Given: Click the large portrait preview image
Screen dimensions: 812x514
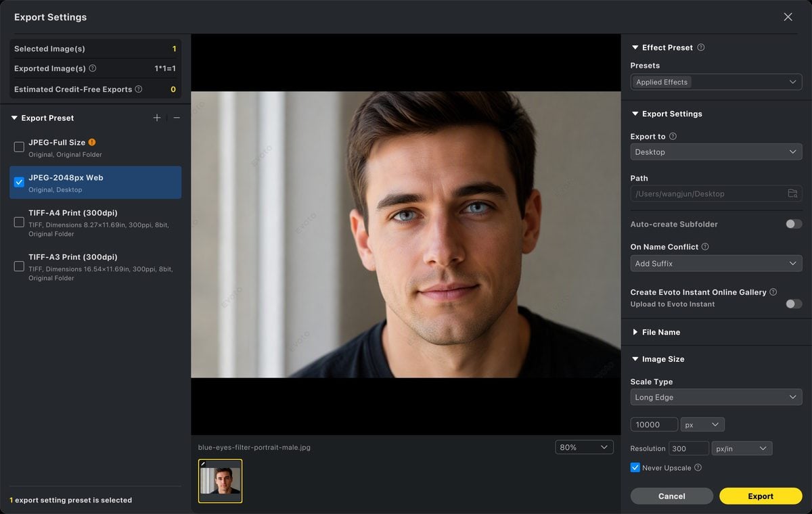Looking at the screenshot, I should click(x=406, y=235).
